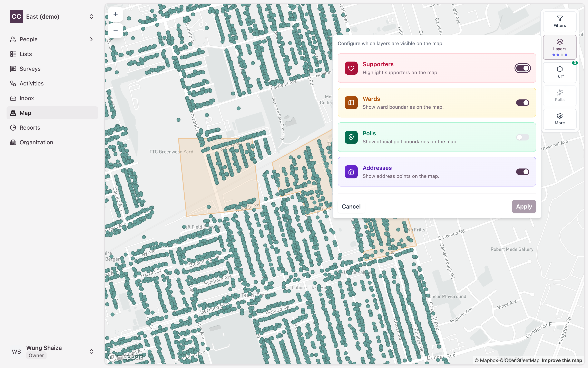Click 'Show ward boundaries on the map' text
The width and height of the screenshot is (588, 368).
tap(403, 107)
